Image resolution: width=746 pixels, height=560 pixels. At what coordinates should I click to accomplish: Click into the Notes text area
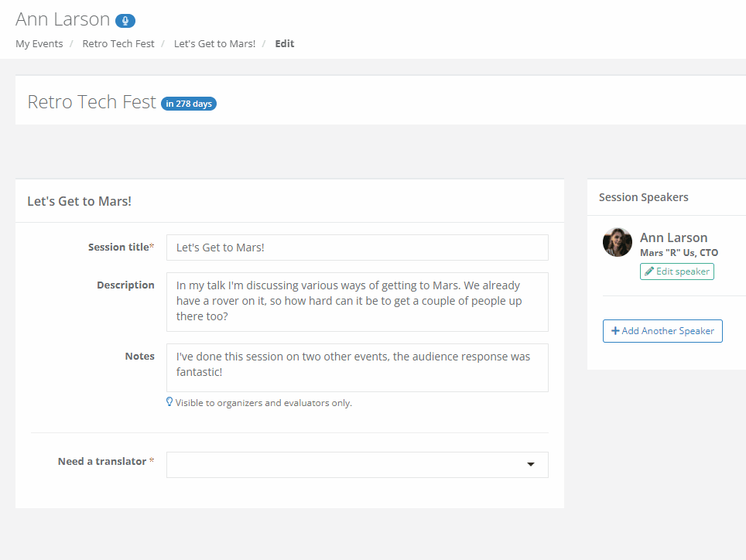point(357,367)
